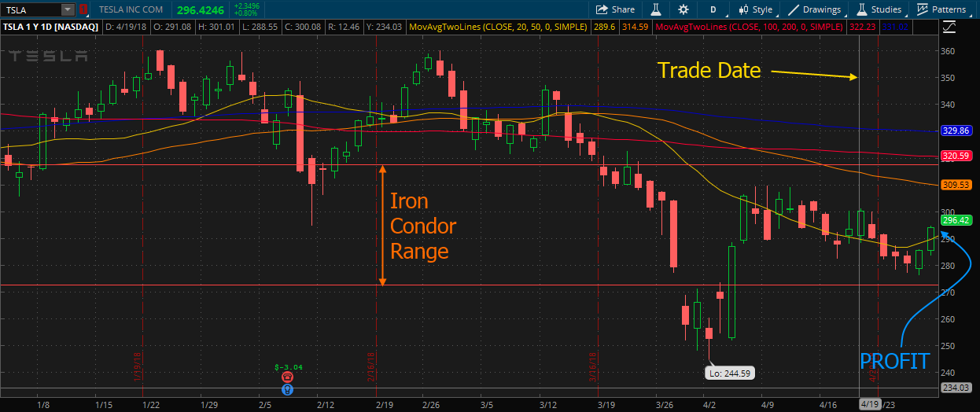980x412 pixels.
Task: Click the 322.23 moving average value
Action: (864, 27)
